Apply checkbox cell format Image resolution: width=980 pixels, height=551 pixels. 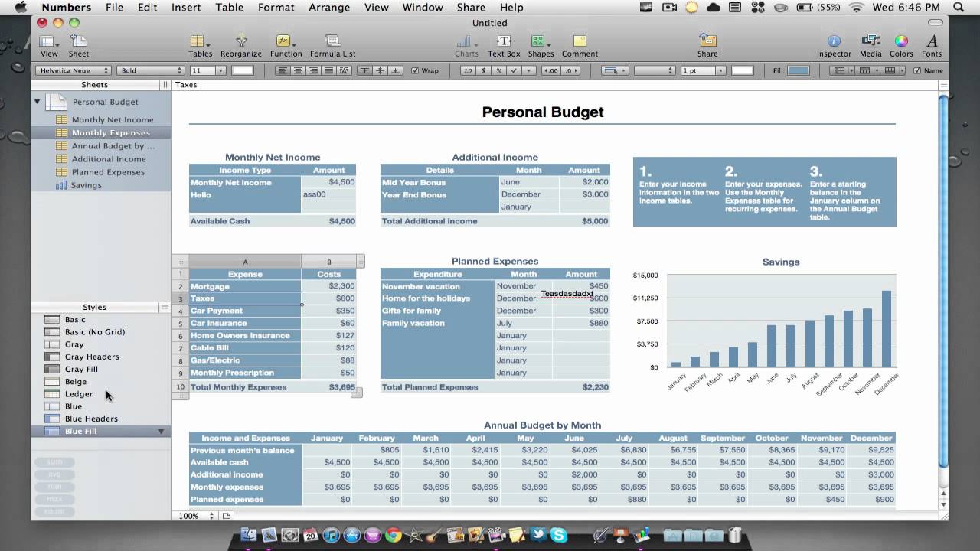[514, 70]
